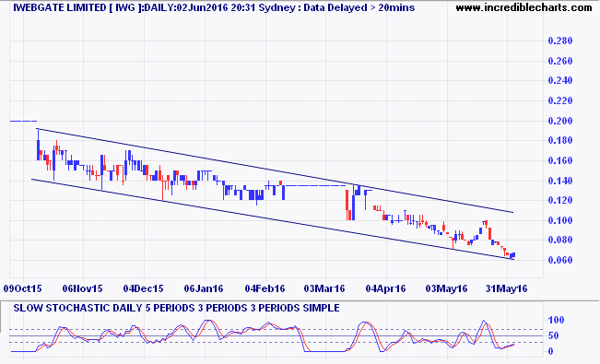
Task: Click the stochastic 100 scale label
Action: pos(557,320)
